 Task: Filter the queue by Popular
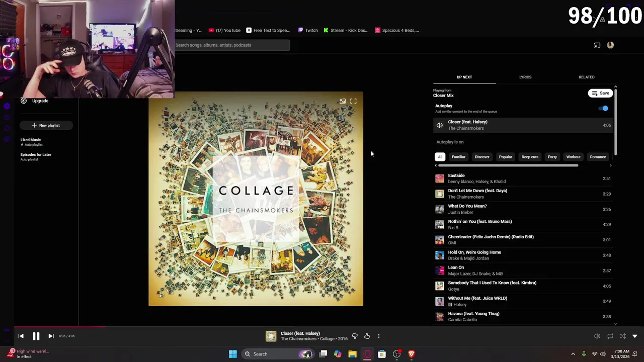click(505, 157)
